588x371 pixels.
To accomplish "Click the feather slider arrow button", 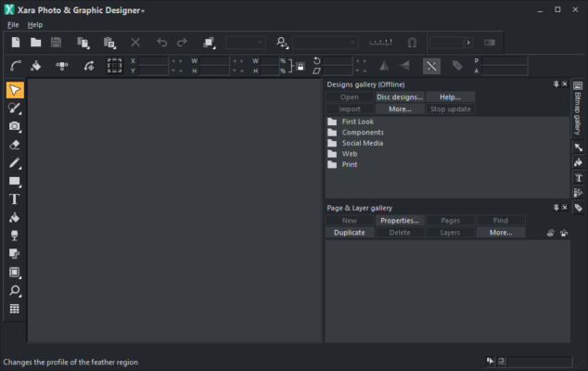I will coord(468,43).
